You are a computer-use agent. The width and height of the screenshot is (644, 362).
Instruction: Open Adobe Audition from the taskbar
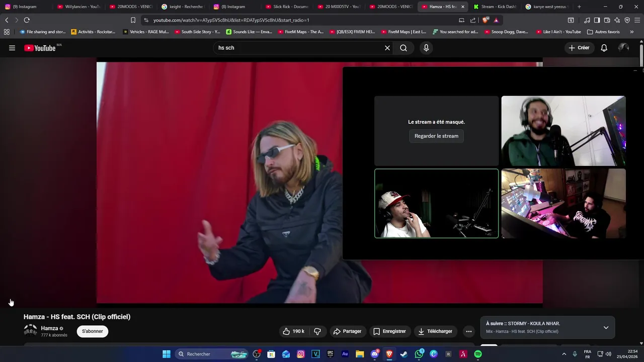coord(345,354)
